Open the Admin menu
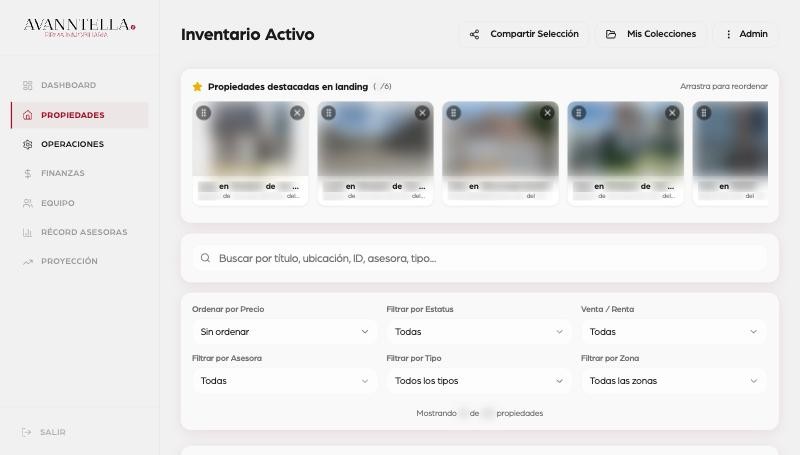Image resolution: width=800 pixels, height=455 pixels. click(746, 34)
